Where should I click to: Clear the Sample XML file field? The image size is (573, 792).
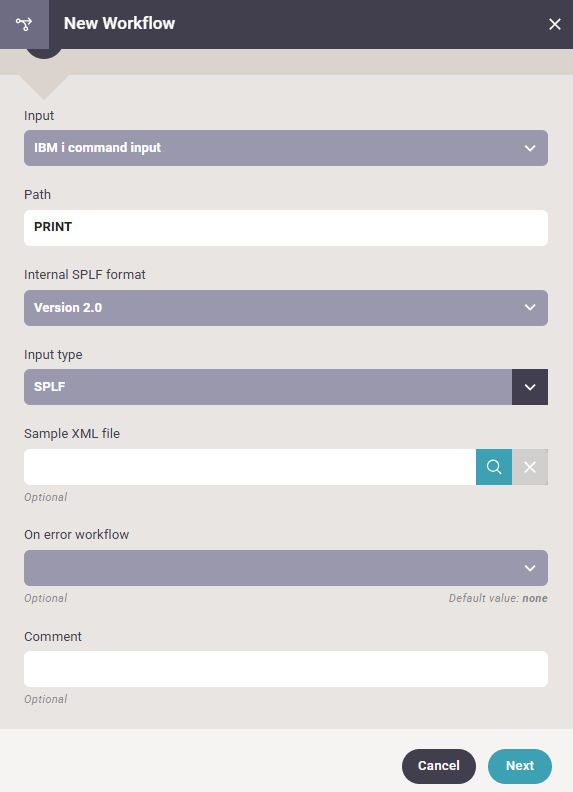click(530, 467)
